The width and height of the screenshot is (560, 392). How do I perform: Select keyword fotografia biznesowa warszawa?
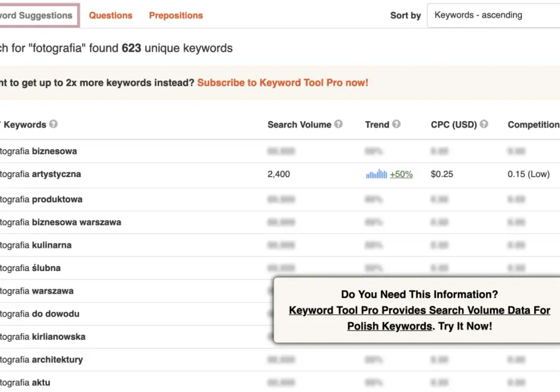[60, 222]
